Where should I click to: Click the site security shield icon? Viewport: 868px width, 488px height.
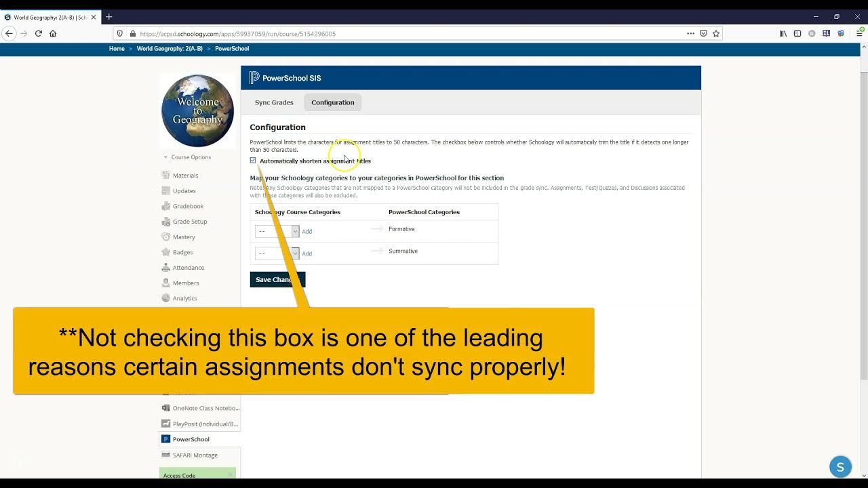(x=120, y=33)
